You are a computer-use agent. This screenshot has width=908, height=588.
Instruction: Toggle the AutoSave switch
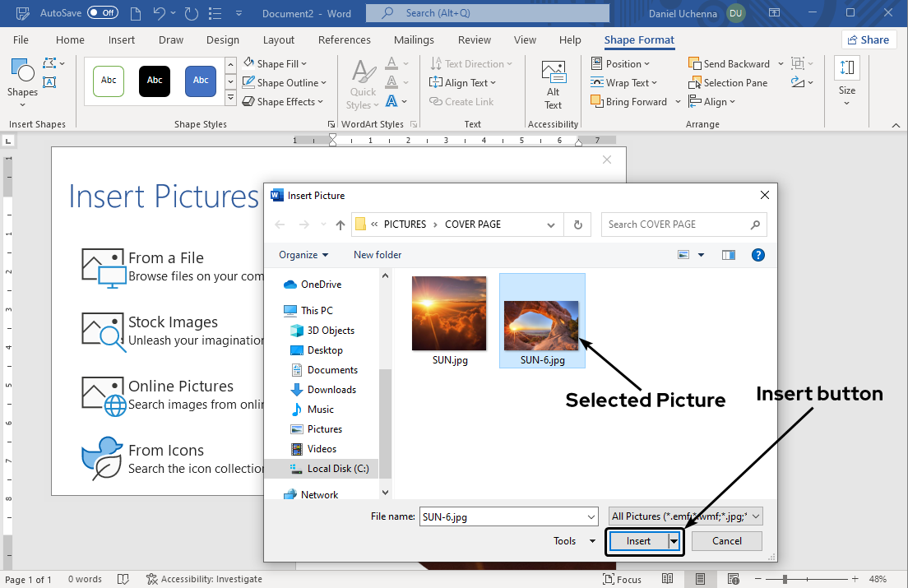click(x=102, y=13)
